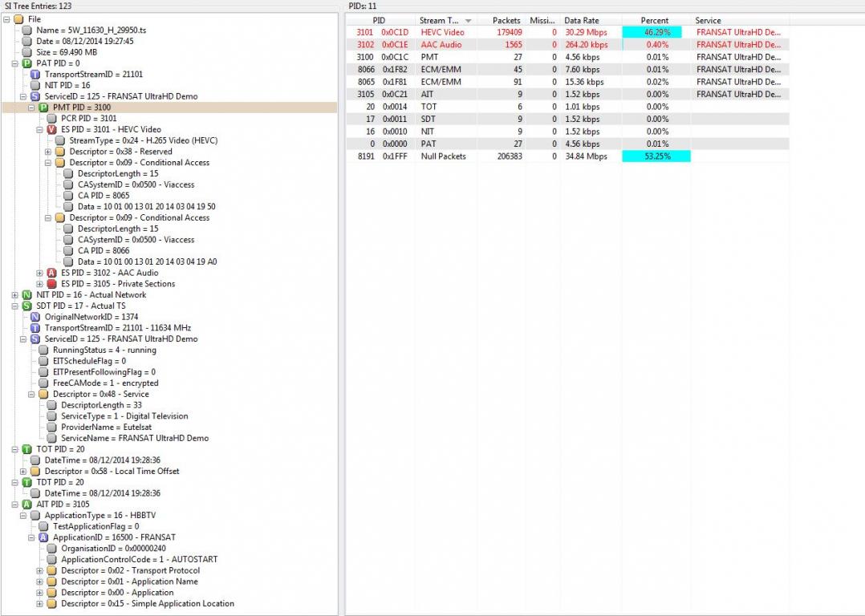This screenshot has height=616, width=865.
Task: Click the Stream Type column header
Action: [x=445, y=20]
